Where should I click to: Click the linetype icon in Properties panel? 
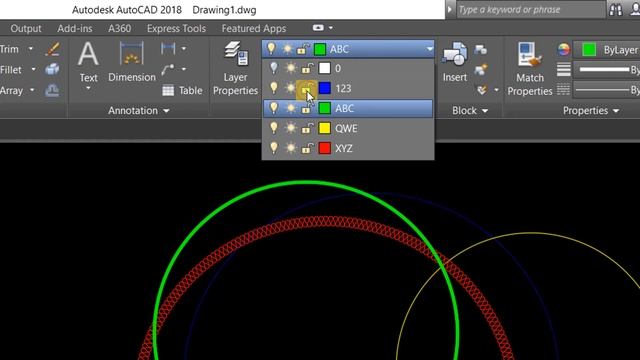click(563, 90)
